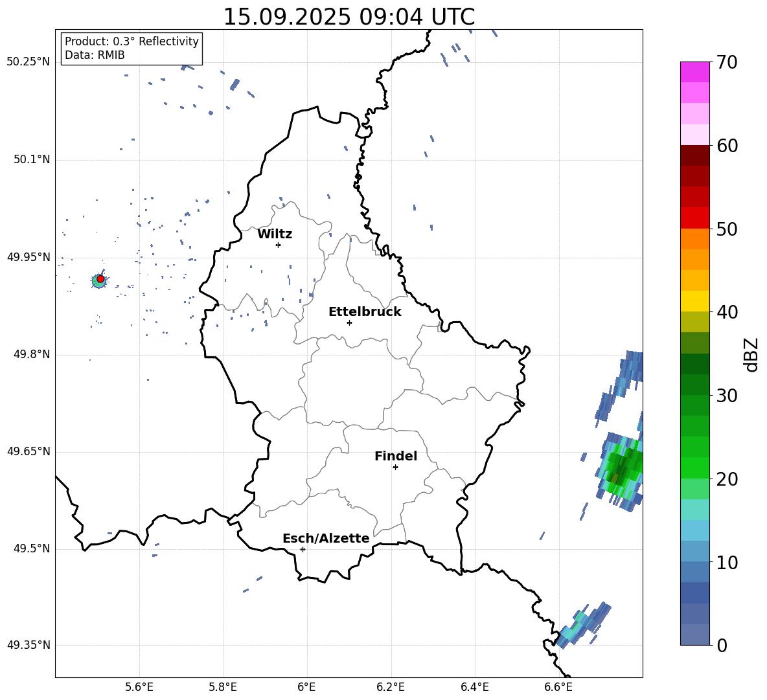Pick the dark maroon swatch below 60 dBZ
Image resolution: width=767 pixels, height=700 pixels.
[x=694, y=155]
